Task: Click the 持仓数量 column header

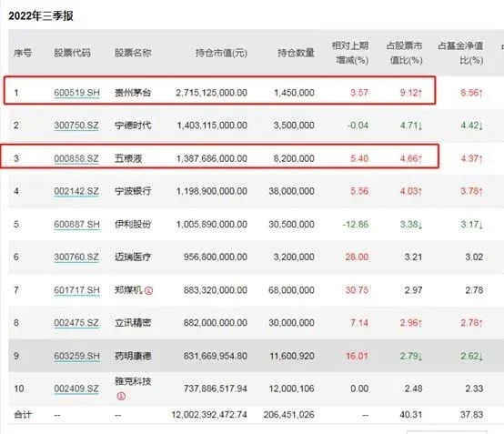Action: click(296, 53)
